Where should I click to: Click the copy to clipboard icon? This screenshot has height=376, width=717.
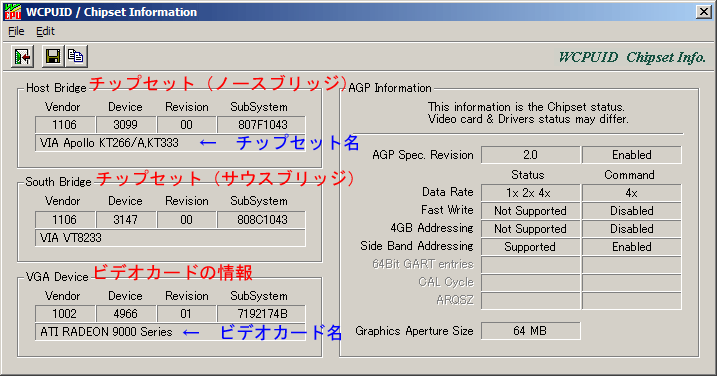(76, 57)
